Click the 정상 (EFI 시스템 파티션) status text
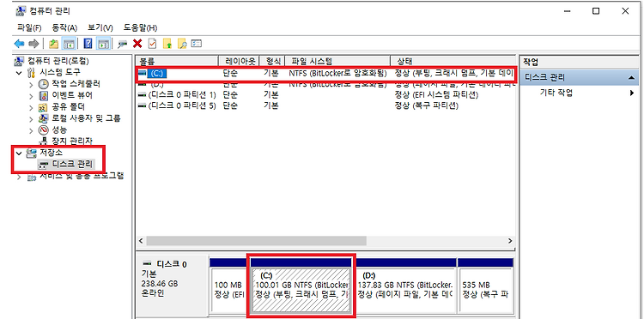Viewport: 644px width, 319px height. coord(436,95)
